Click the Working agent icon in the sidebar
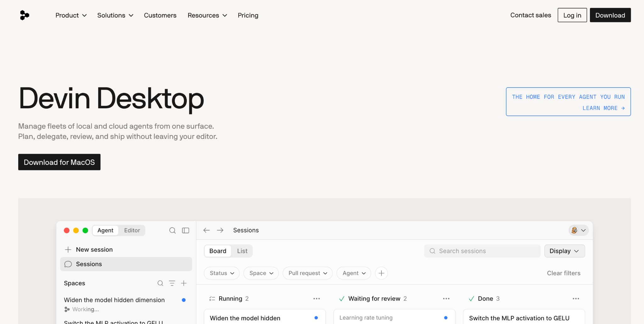The height and width of the screenshot is (324, 644). (x=67, y=309)
